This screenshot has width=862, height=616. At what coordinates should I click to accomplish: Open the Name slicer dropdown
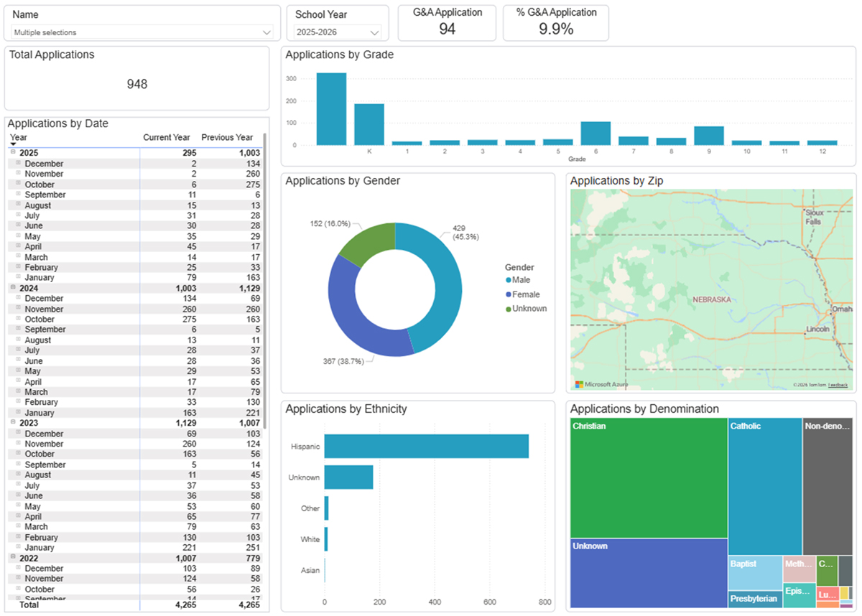point(267,32)
